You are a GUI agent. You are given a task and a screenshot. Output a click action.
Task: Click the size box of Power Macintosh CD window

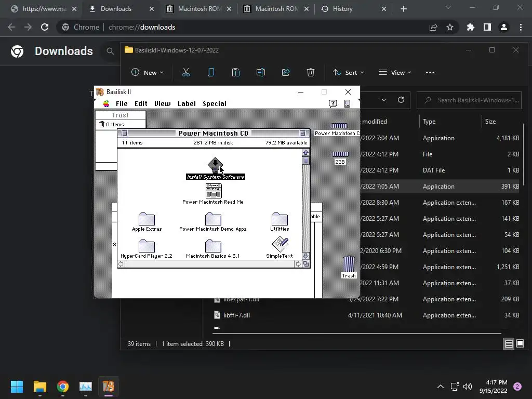tap(306, 264)
